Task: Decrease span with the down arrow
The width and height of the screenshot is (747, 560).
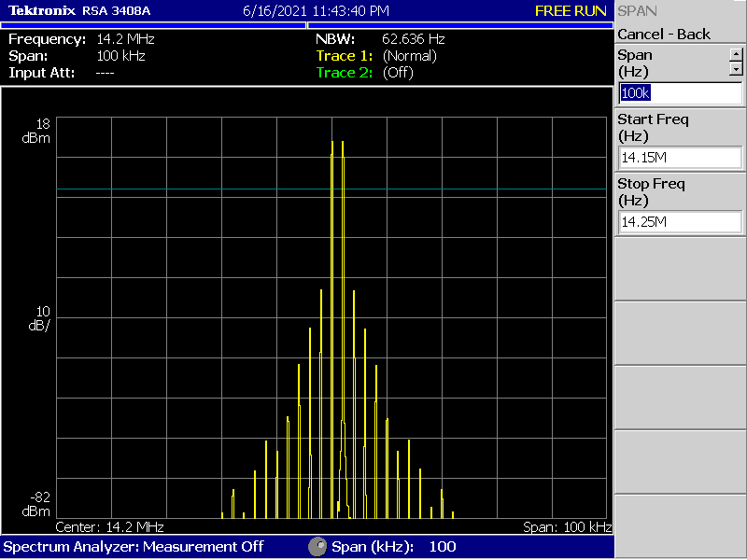Action: coord(736,68)
